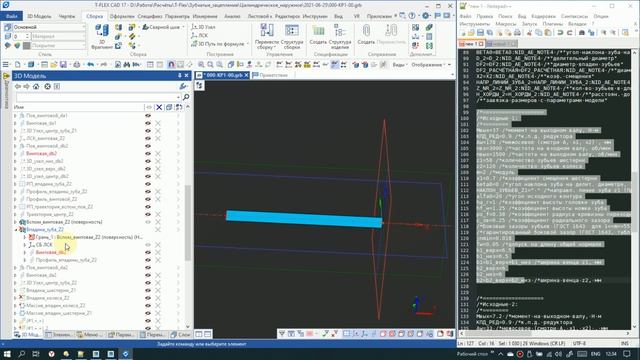Open the Поиск menu in Notepad++
The height and width of the screenshot is (360, 640).
pos(505,16)
